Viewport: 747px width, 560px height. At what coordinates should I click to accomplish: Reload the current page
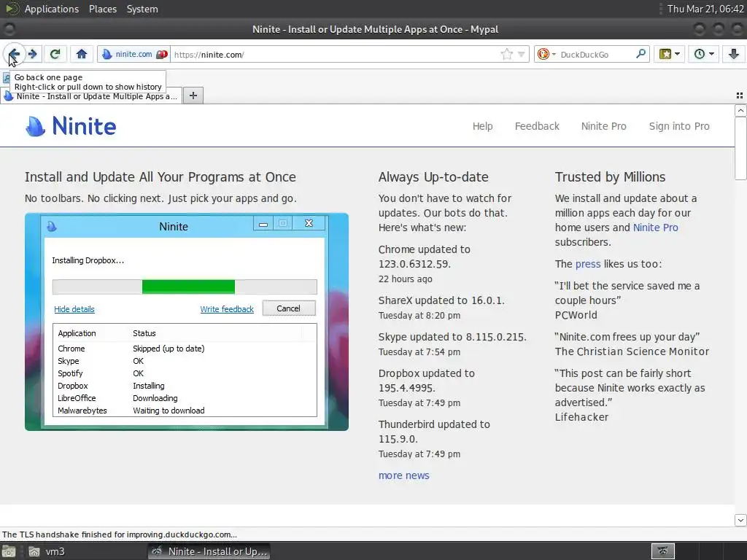click(55, 54)
